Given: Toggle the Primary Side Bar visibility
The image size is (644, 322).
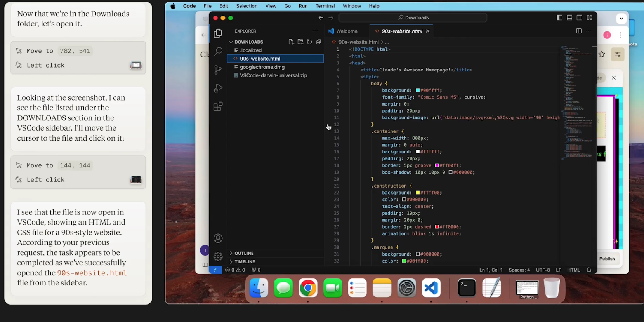Looking at the screenshot, I should point(559,18).
